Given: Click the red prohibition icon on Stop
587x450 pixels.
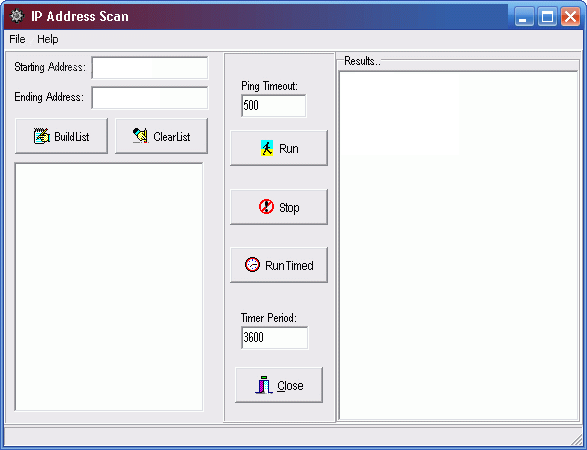Looking at the screenshot, I should point(266,207).
